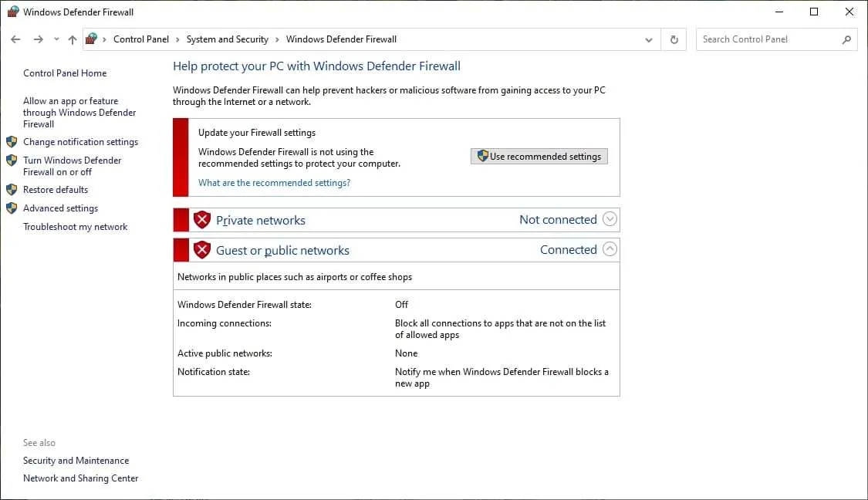Click the Active public networks value 'None'

[407, 353]
